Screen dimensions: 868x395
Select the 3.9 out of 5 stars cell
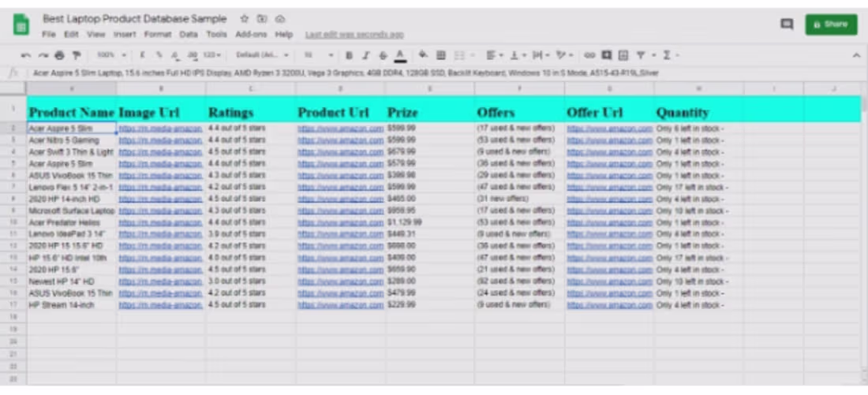[250, 235]
